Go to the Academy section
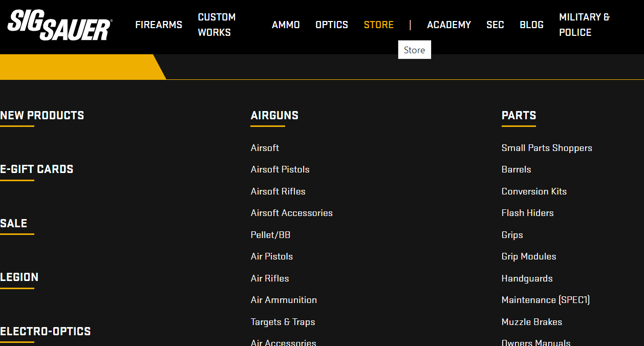Viewport: 644px width, 346px height. (449, 25)
